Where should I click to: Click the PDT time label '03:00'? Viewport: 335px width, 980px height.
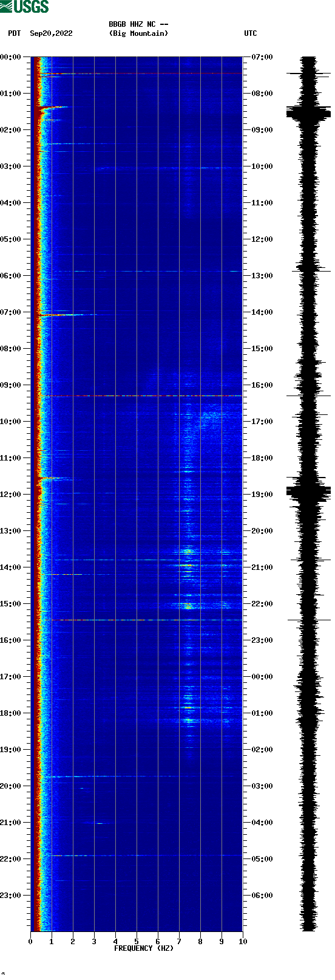coord(11,166)
